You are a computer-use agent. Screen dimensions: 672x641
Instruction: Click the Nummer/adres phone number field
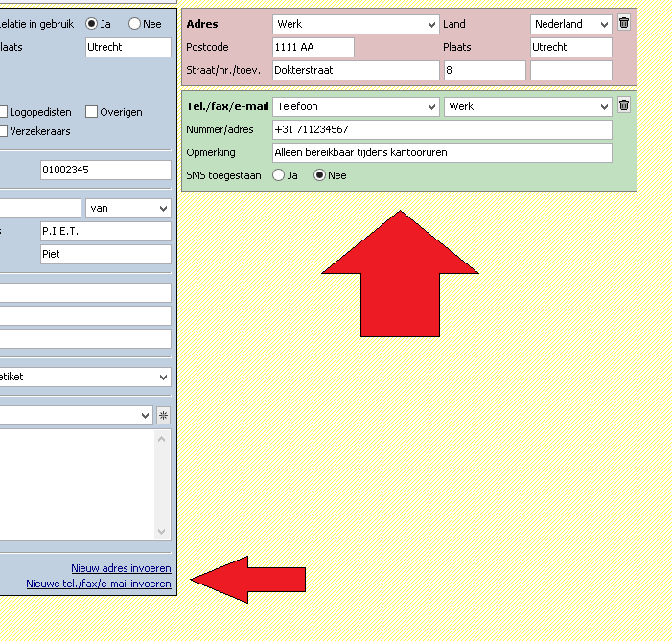(x=442, y=129)
